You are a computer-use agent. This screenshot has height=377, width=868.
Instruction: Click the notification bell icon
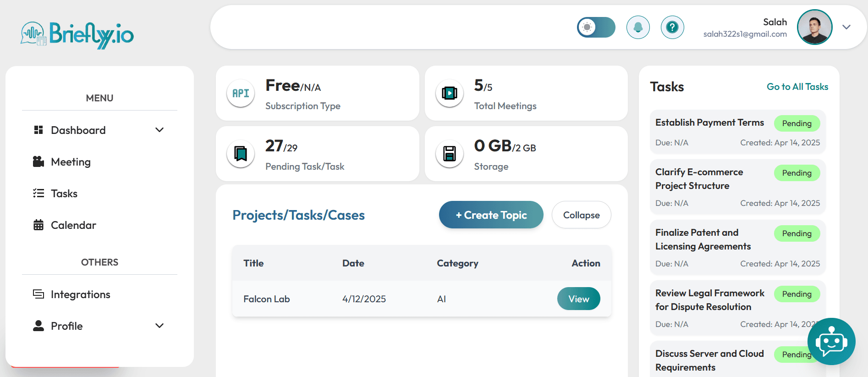pyautogui.click(x=638, y=28)
